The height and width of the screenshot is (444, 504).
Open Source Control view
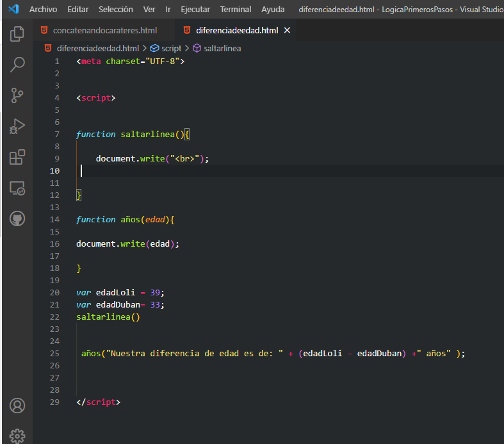tap(17, 95)
